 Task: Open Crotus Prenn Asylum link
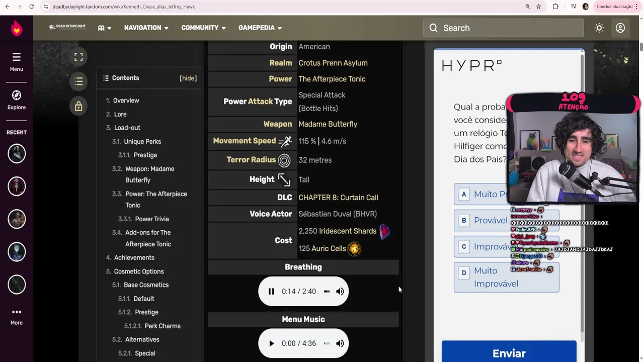point(333,63)
